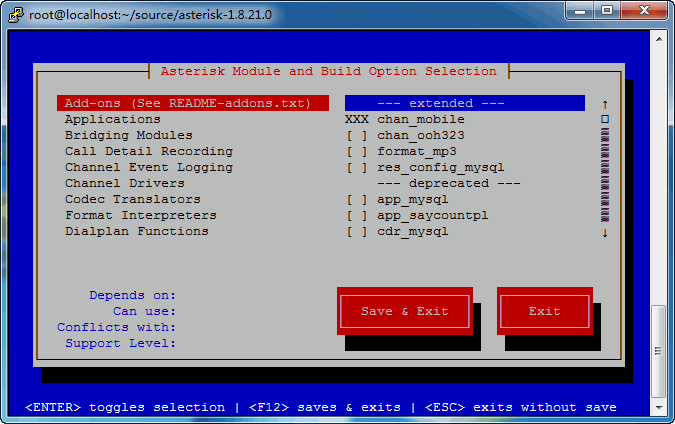The width and height of the screenshot is (675, 424).
Task: Enable the app_mysql checkbox
Action: [357, 200]
